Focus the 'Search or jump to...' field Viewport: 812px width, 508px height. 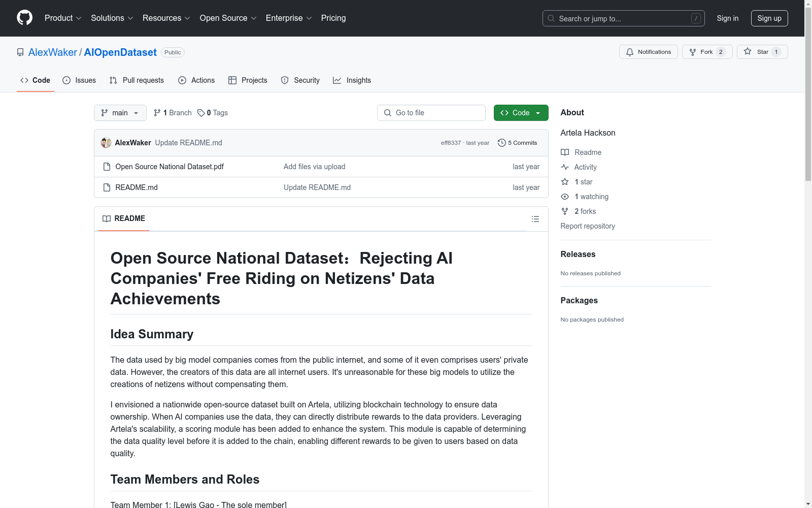(x=624, y=18)
